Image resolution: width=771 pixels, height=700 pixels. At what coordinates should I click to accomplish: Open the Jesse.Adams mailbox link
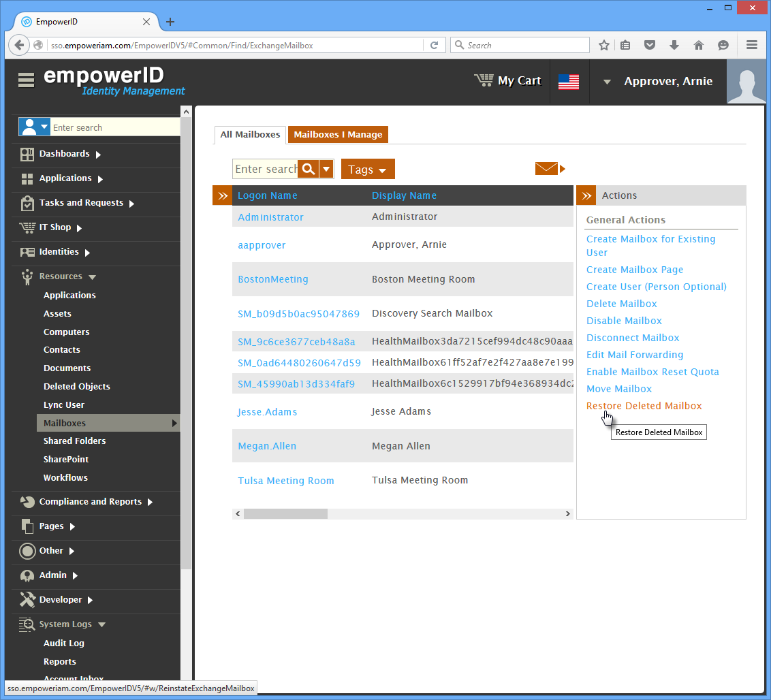(x=267, y=412)
